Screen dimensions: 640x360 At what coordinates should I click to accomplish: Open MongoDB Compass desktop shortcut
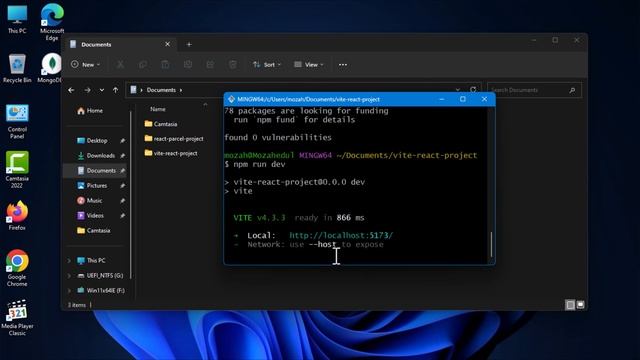[x=51, y=68]
